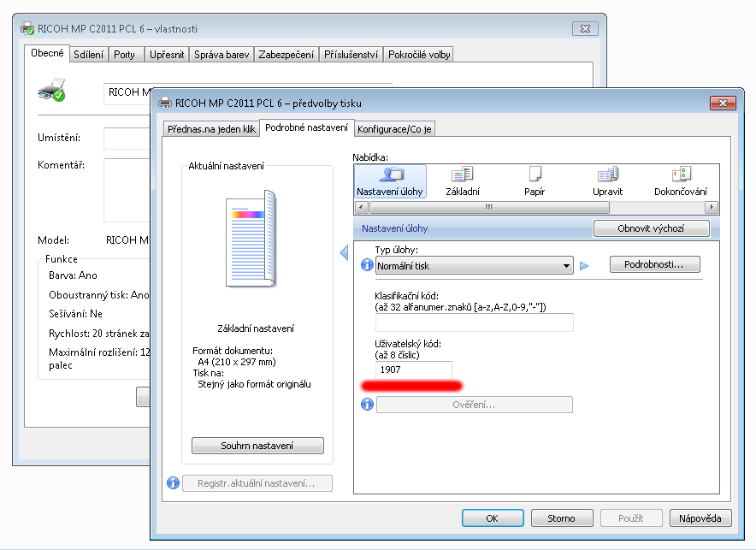This screenshot has height=550, width=756.
Task: Click the info icon beside Ověření
Action: (367, 404)
